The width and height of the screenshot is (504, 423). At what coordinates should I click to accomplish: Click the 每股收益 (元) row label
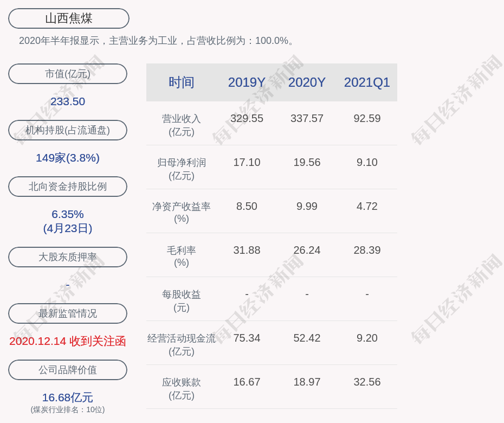click(x=182, y=301)
